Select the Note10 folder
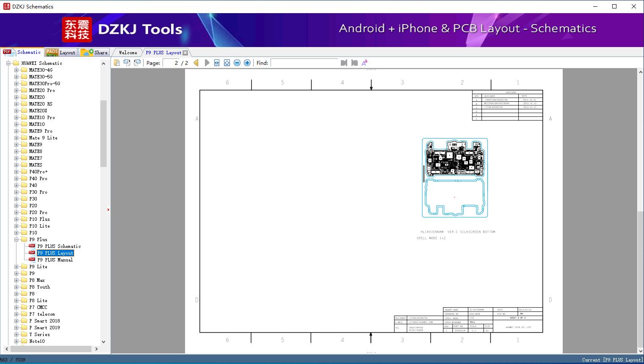 (37, 341)
